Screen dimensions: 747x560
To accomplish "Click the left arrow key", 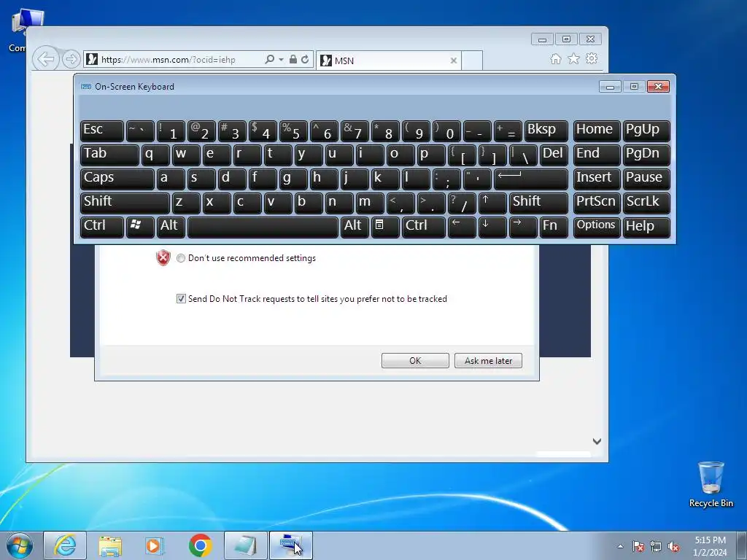I will [x=462, y=227].
